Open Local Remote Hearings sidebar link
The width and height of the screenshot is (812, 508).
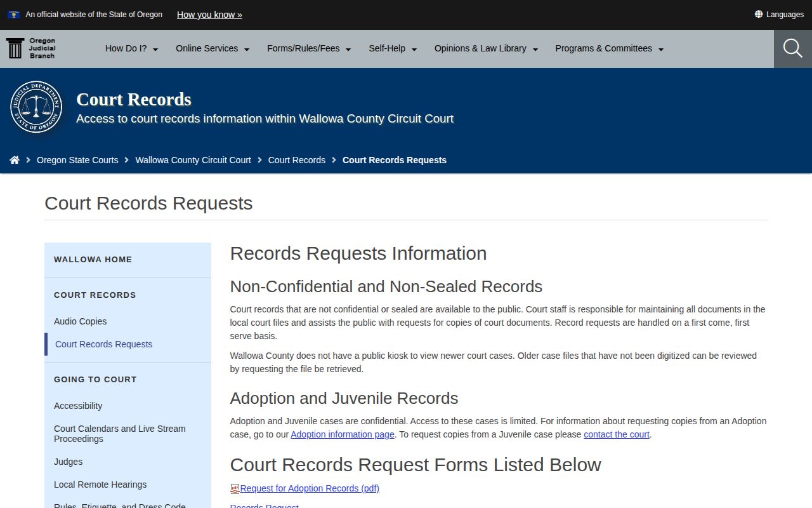[x=100, y=485]
